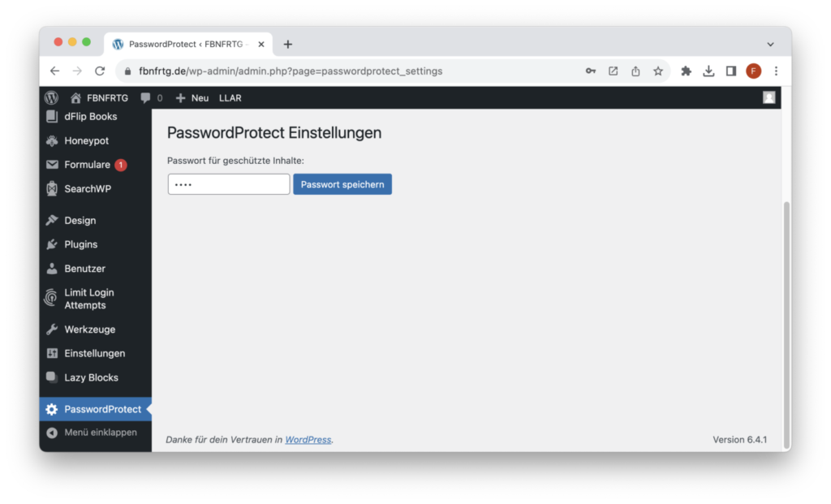Viewport: 831px width, 504px height.
Task: Click the password key icon in address bar
Action: (x=591, y=71)
